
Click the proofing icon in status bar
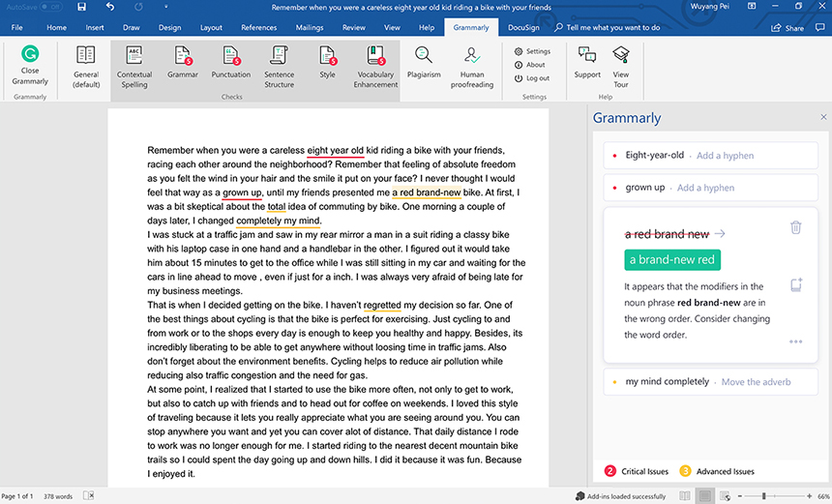(88, 496)
